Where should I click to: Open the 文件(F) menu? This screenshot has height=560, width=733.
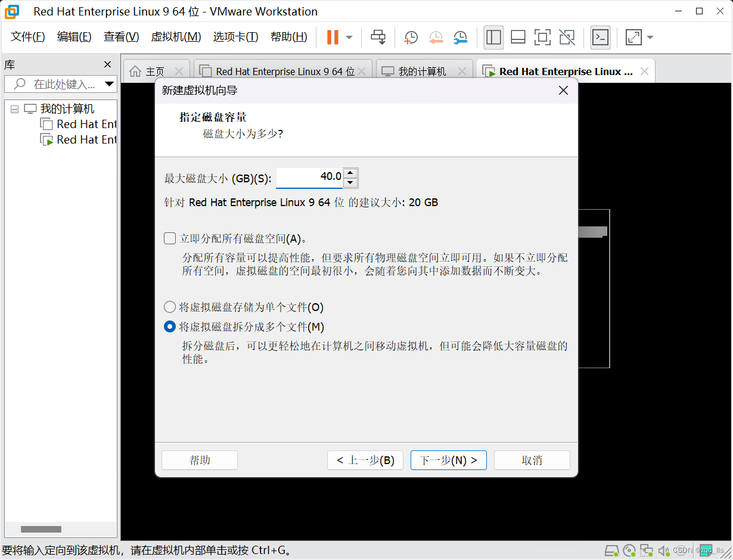pyautogui.click(x=28, y=37)
